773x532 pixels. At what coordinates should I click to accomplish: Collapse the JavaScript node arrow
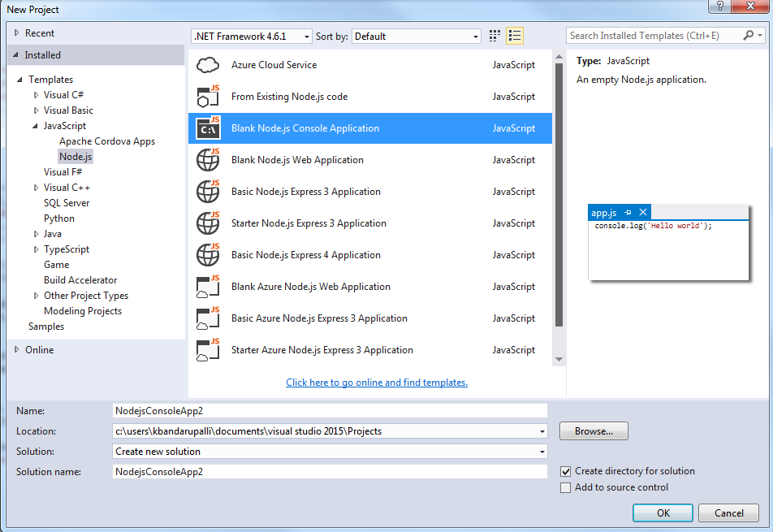pyautogui.click(x=35, y=126)
